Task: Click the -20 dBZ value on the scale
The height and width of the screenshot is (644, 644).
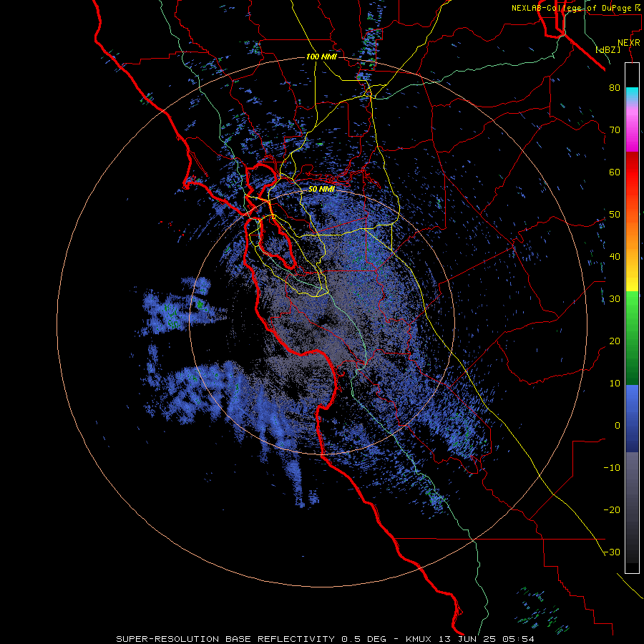Action: click(612, 510)
